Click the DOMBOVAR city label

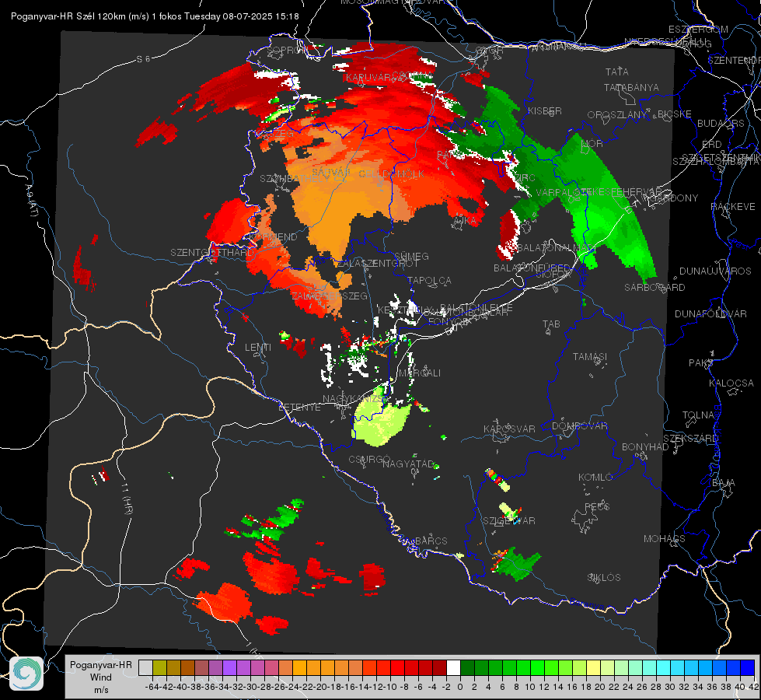579,425
